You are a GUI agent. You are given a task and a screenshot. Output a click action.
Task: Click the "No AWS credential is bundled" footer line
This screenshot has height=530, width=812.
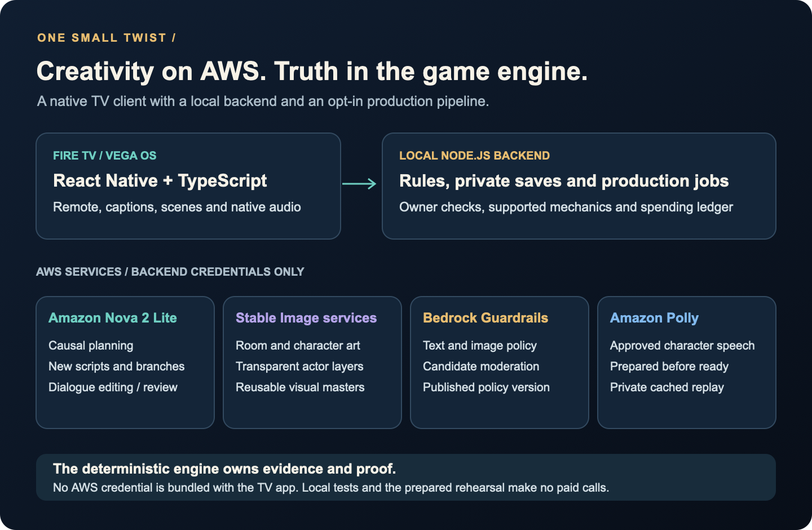[331, 488]
